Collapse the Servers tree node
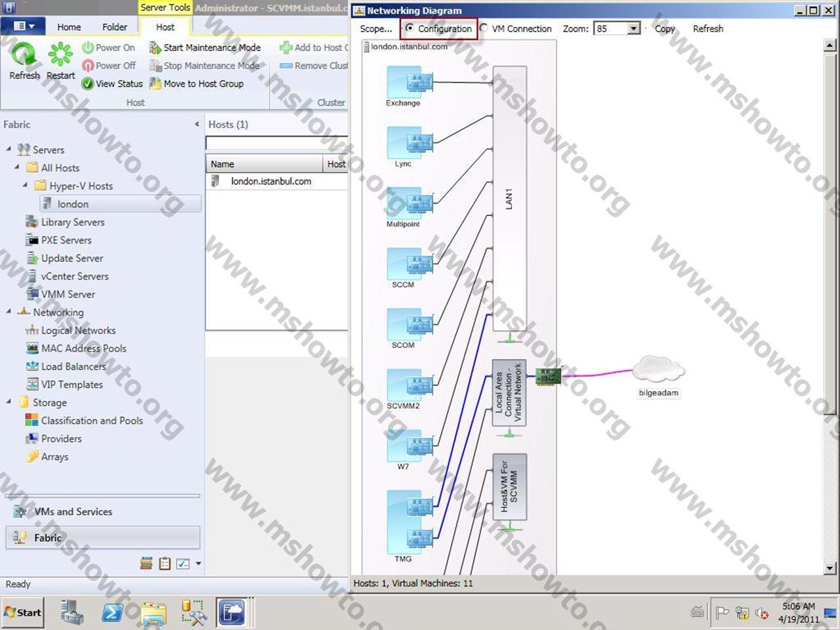This screenshot has height=630, width=840. (x=9, y=149)
